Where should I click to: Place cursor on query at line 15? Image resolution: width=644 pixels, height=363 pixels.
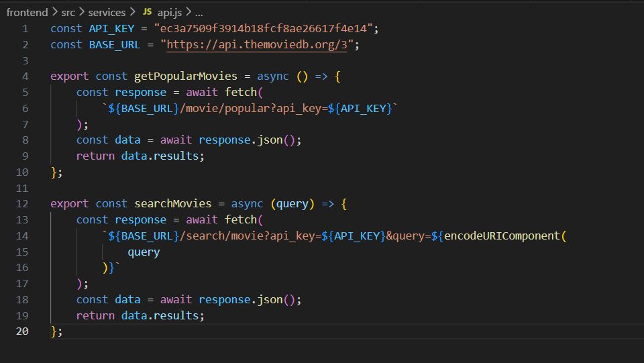coord(144,252)
